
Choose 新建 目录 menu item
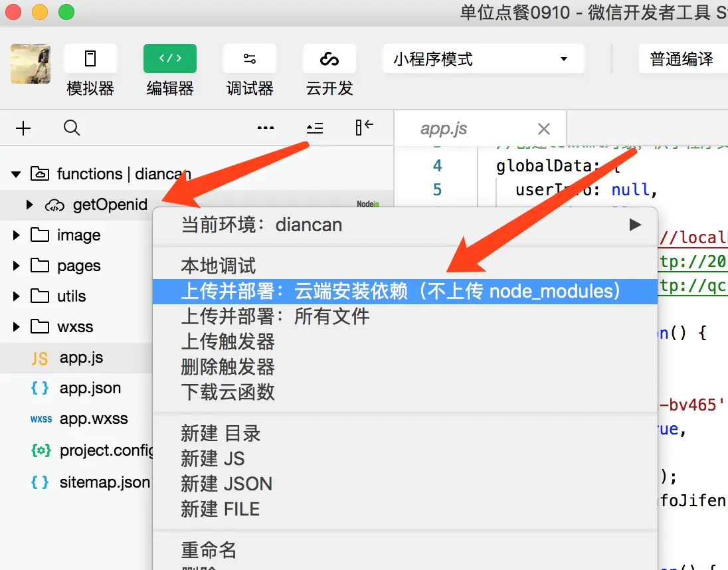click(405, 434)
